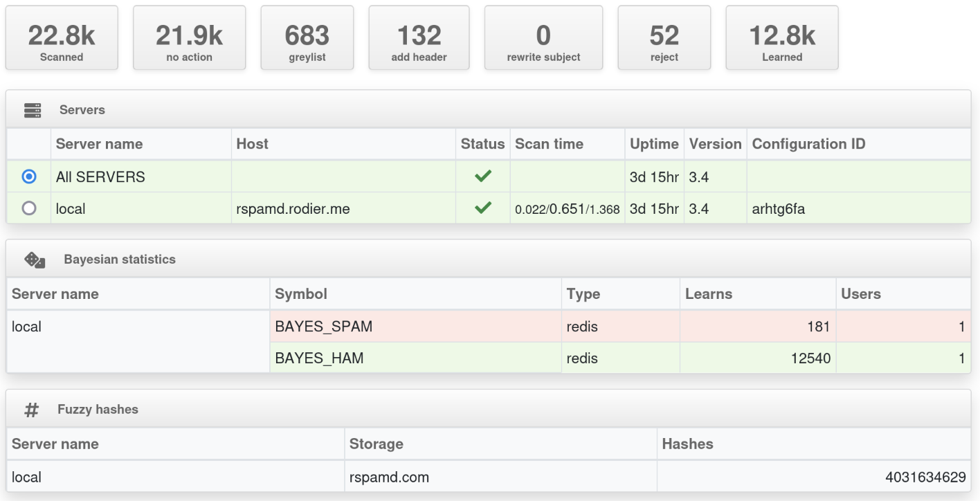Click the local server green status checkmark
This screenshot has height=501, width=980.
click(483, 208)
